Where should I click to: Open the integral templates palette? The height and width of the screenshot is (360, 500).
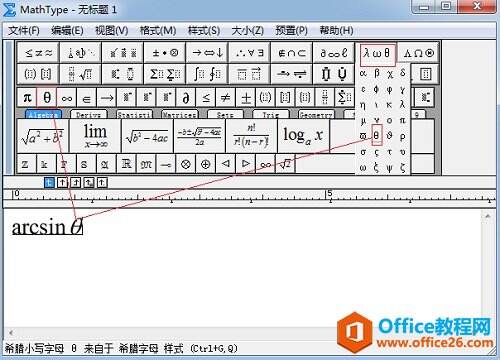coord(207,74)
